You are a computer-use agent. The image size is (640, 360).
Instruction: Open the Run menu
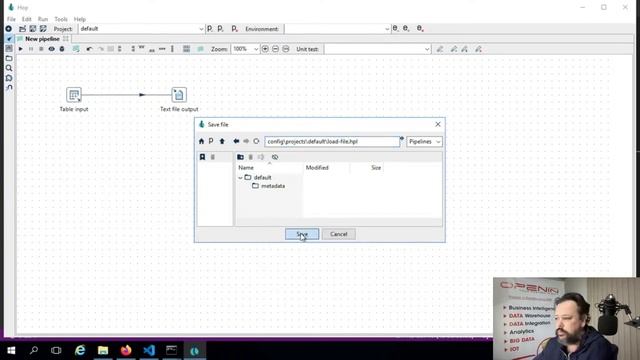coord(43,19)
